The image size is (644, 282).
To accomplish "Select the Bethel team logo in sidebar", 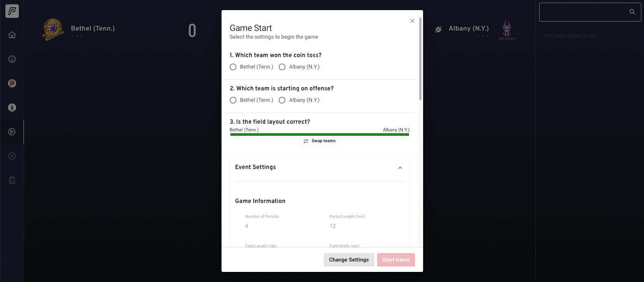I will [12, 83].
